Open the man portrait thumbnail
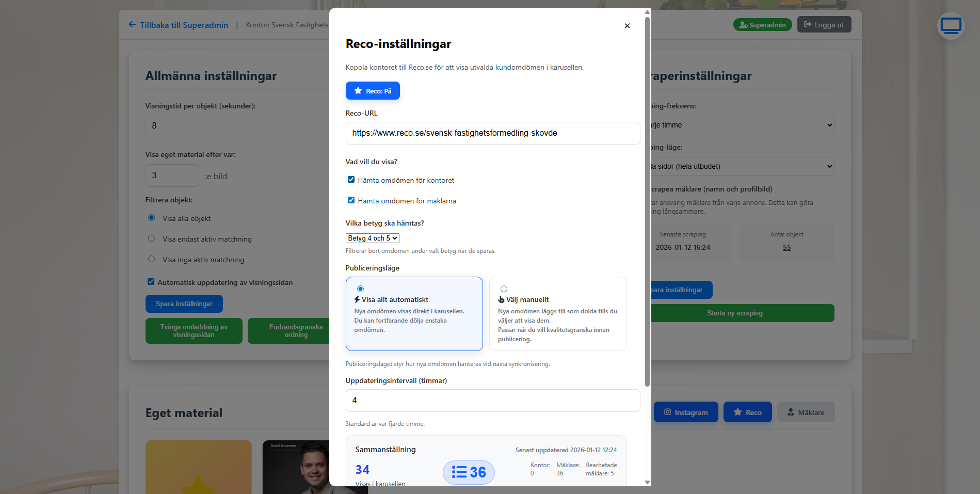 pyautogui.click(x=296, y=467)
